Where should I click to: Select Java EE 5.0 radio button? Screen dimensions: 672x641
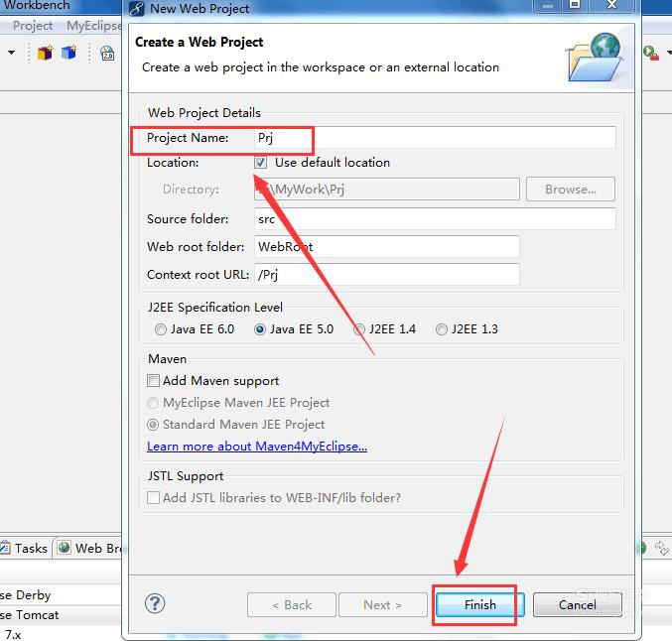260,329
